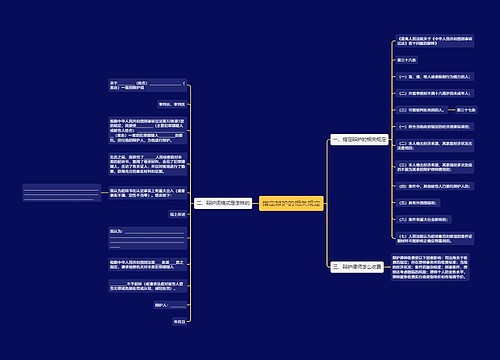500x360 pixels.
Task: Select the 我认为 node with blank lines
Action: (x=147, y=238)
